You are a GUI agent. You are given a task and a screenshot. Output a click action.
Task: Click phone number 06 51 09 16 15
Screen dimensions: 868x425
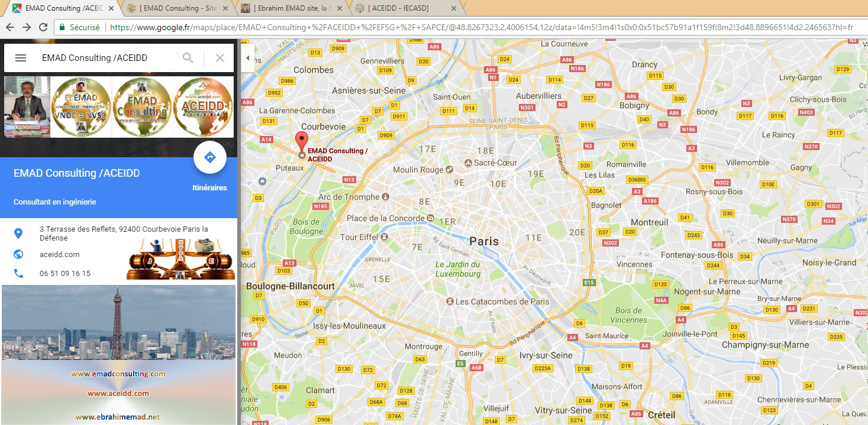(x=65, y=274)
